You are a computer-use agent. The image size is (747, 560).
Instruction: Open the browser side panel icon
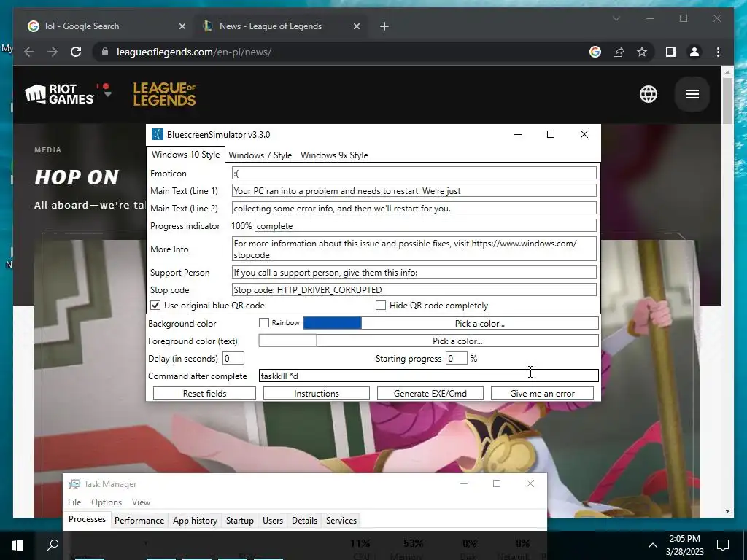(x=671, y=52)
